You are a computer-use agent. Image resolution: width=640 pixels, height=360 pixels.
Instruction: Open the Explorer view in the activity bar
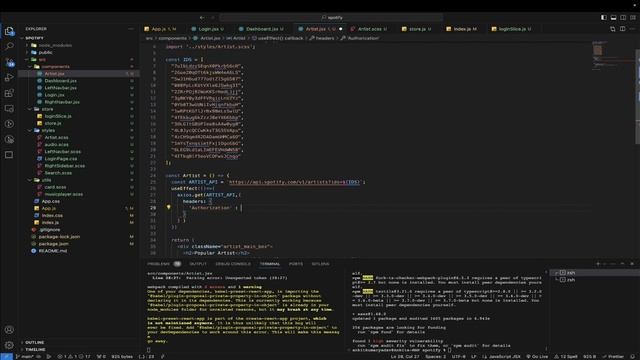tap(9, 31)
